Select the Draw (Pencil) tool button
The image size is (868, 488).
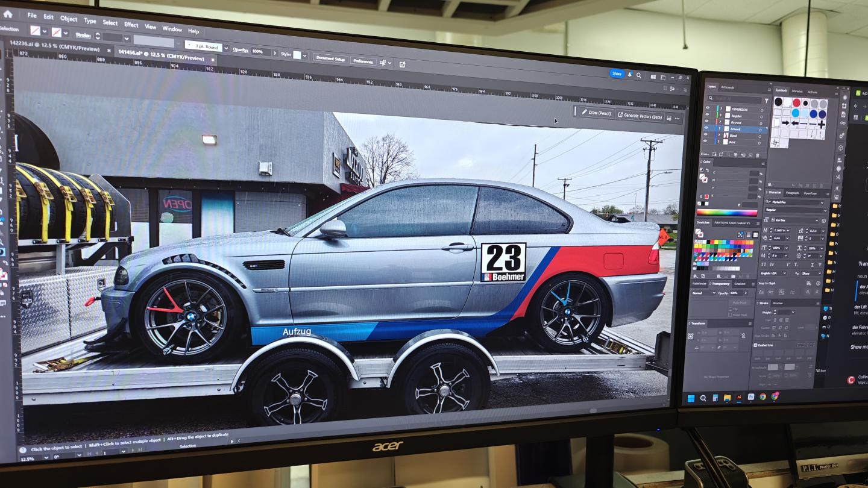point(596,113)
